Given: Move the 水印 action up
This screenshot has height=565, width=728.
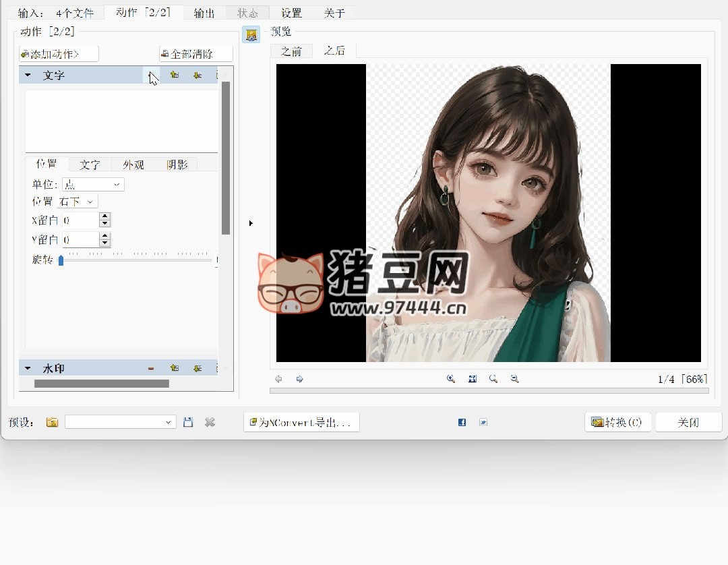Looking at the screenshot, I should (174, 368).
